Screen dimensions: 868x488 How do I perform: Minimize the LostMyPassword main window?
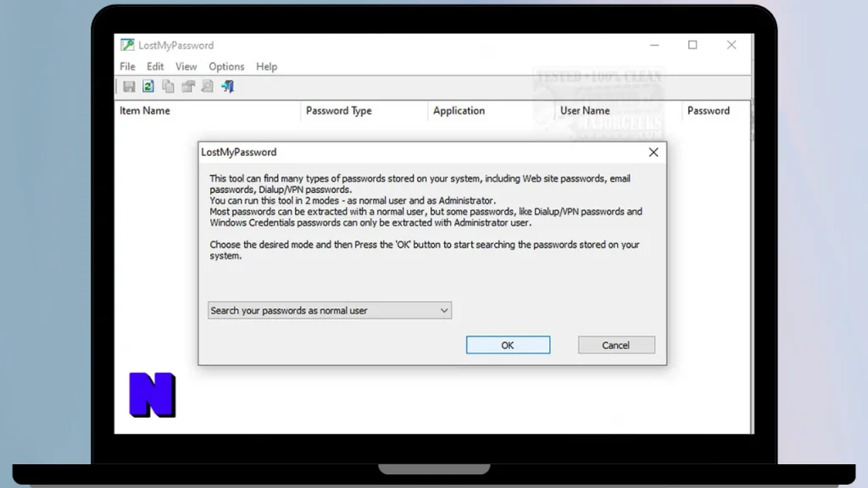tap(654, 45)
